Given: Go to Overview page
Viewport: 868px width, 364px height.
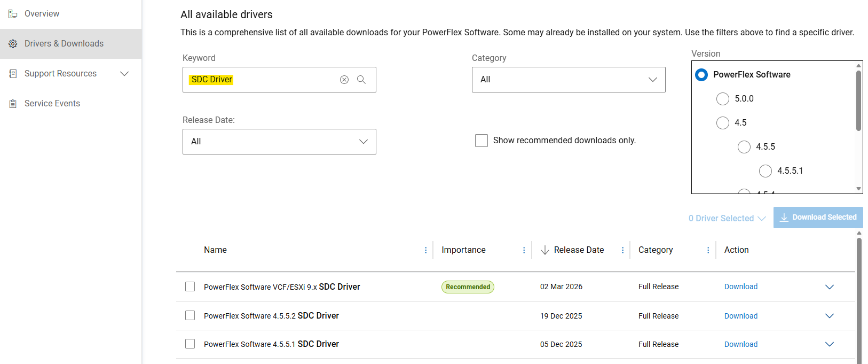Looking at the screenshot, I should click(42, 14).
